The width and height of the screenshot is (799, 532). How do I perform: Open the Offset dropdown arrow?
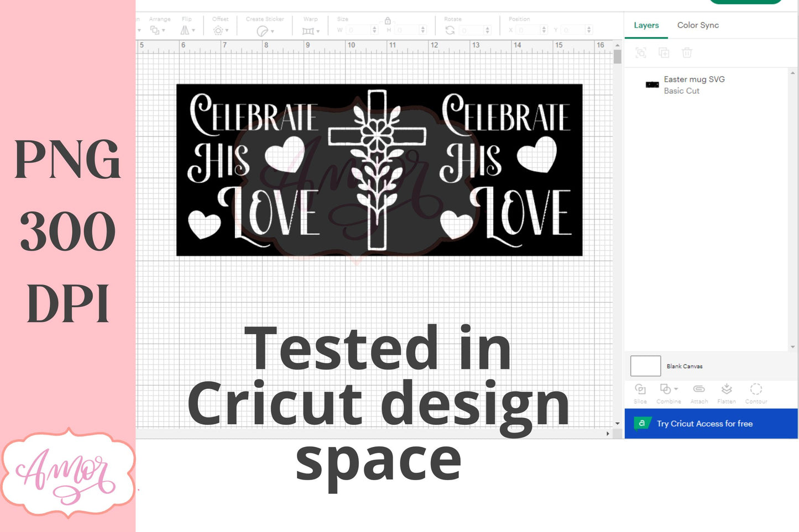pyautogui.click(x=227, y=30)
